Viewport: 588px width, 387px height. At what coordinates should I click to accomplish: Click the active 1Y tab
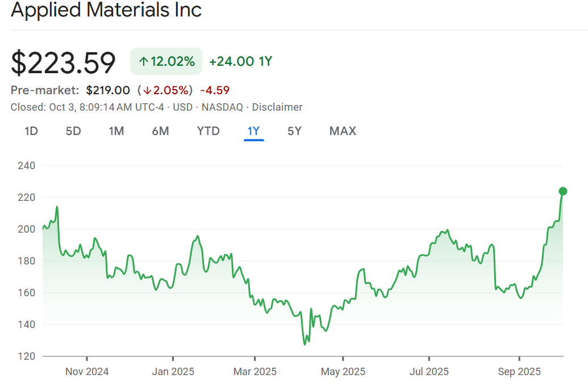(x=253, y=131)
